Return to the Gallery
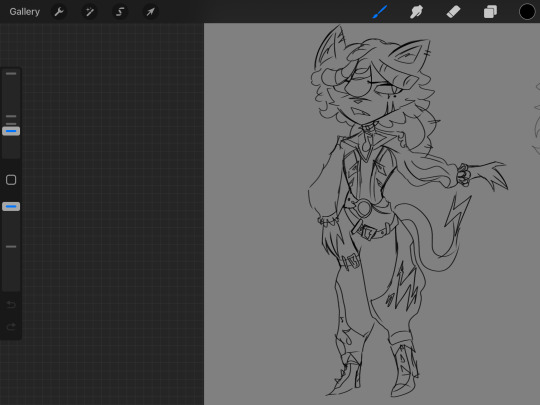Image resolution: width=540 pixels, height=405 pixels. coord(24,12)
